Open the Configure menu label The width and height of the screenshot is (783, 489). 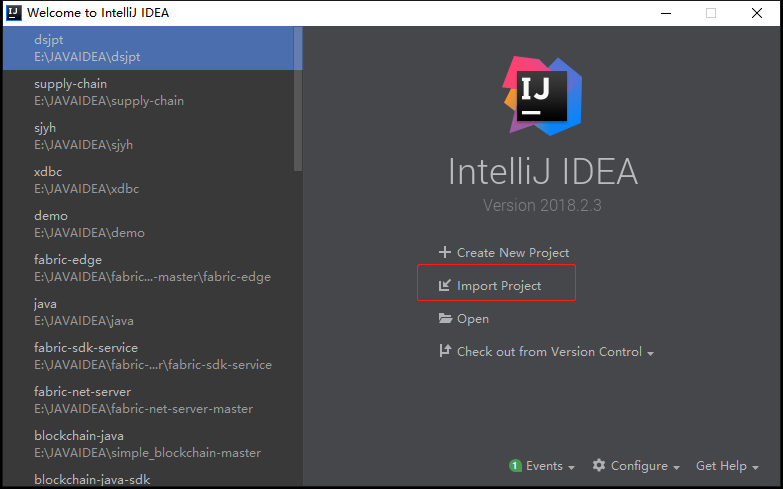[x=639, y=466]
